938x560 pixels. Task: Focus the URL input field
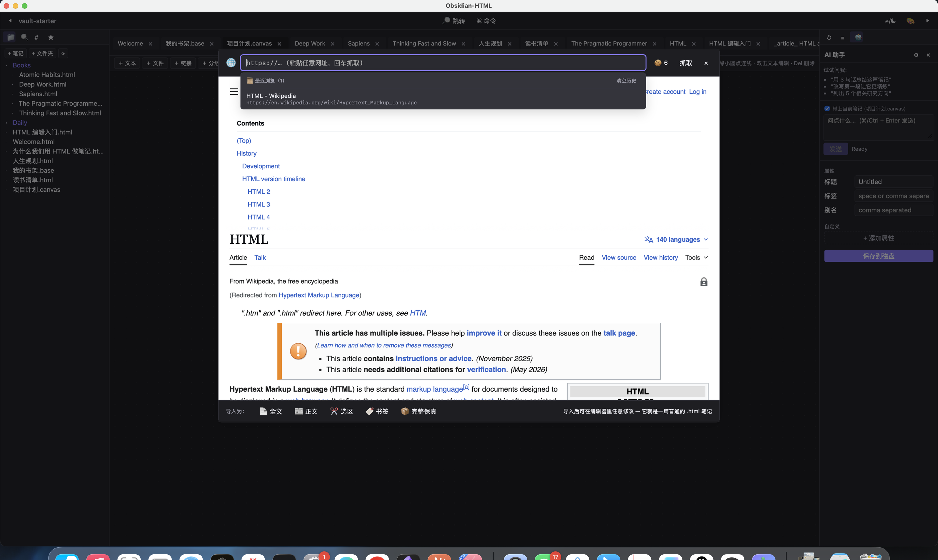(443, 63)
